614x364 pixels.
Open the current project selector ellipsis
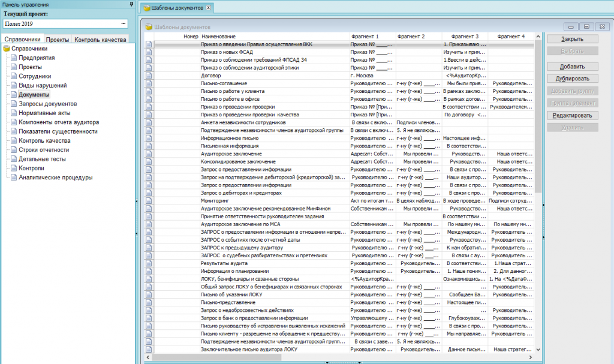click(124, 23)
